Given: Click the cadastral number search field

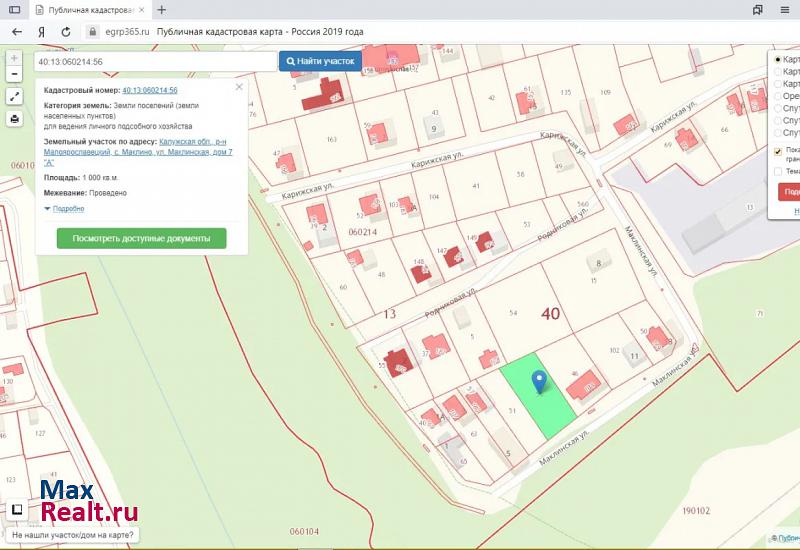Looking at the screenshot, I should [155, 61].
